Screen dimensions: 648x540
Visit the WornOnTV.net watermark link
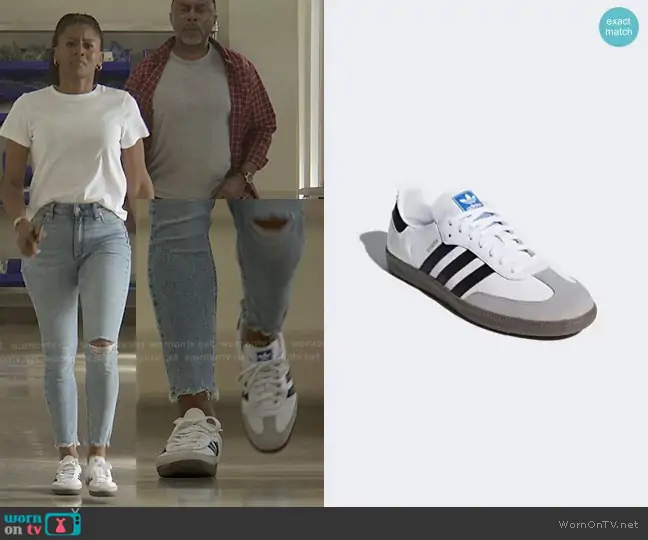click(598, 524)
